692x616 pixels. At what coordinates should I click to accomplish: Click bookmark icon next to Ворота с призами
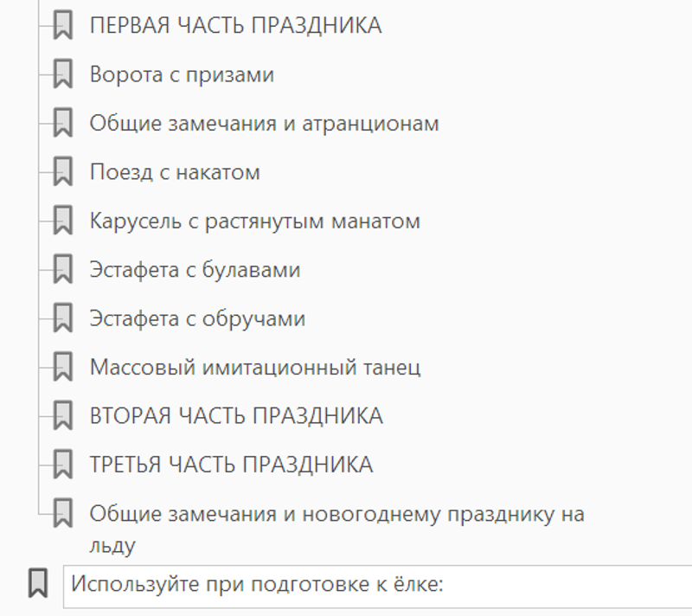pyautogui.click(x=62, y=74)
